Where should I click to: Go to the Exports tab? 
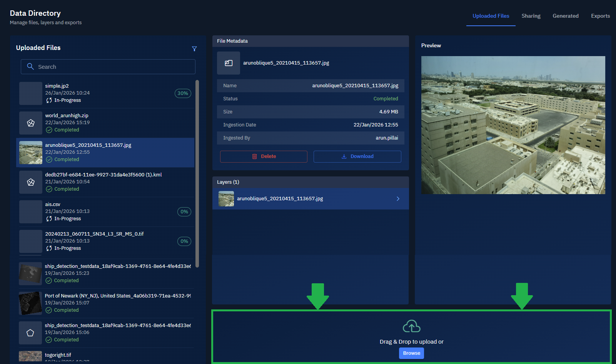click(600, 16)
